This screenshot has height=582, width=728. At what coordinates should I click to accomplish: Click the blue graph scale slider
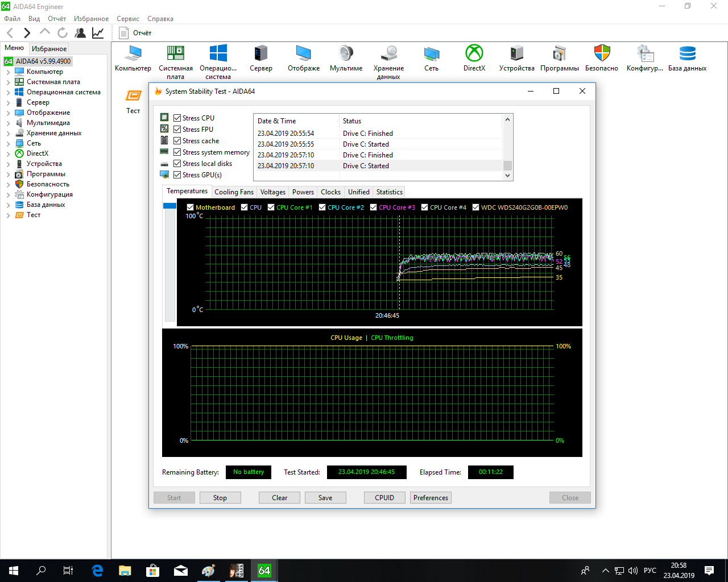click(169, 206)
